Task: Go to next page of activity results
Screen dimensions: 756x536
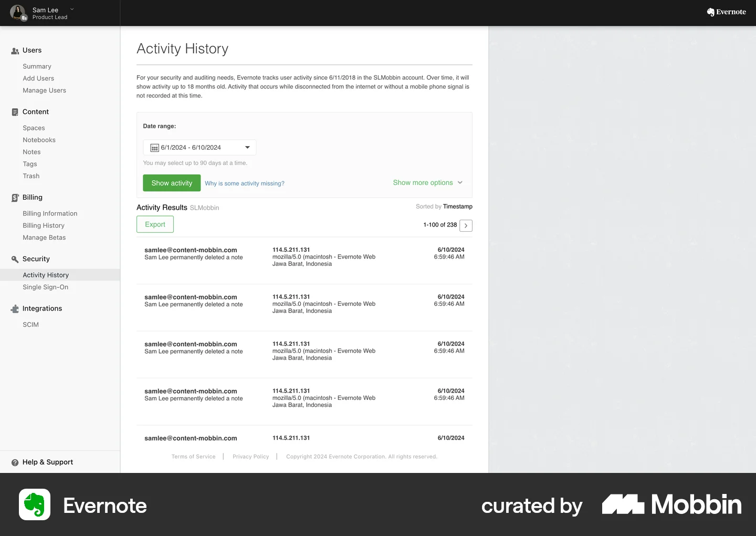Action: tap(466, 225)
